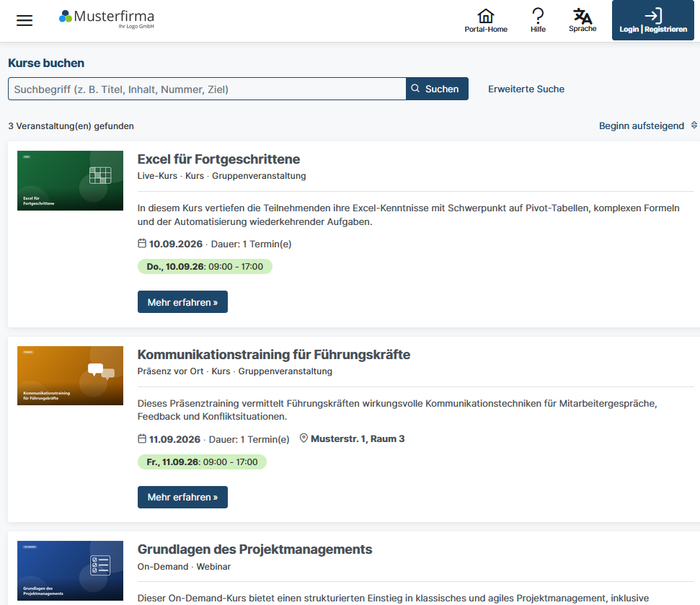The height and width of the screenshot is (605, 700).
Task: Click 'Live-Kurs · Kurs · Gruppenveranstaltung' subtitle
Action: [221, 176]
